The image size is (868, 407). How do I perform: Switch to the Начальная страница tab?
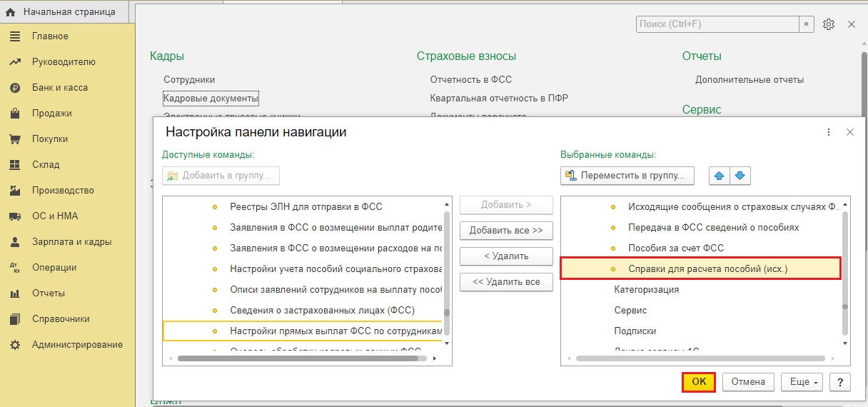(69, 12)
